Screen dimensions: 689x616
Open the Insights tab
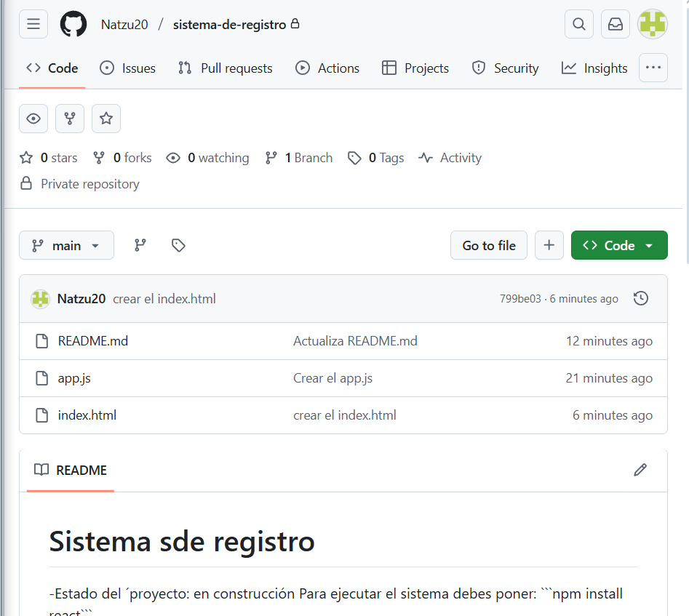[594, 68]
